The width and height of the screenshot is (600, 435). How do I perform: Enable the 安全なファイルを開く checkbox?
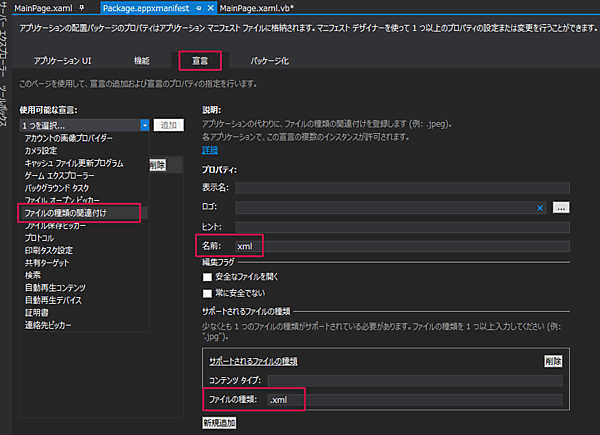coord(207,277)
